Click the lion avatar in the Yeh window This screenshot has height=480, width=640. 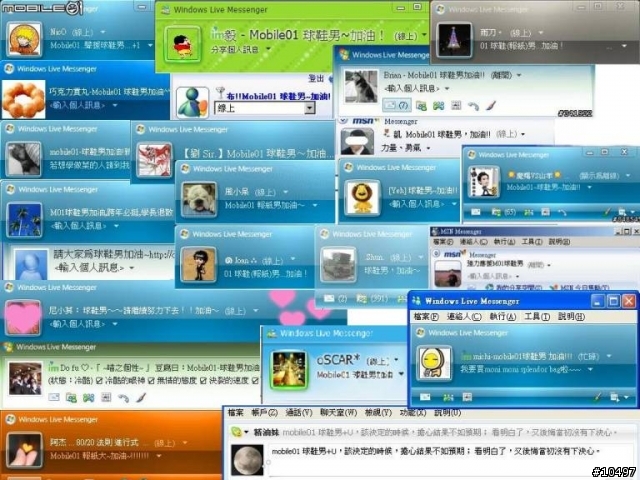pos(362,198)
